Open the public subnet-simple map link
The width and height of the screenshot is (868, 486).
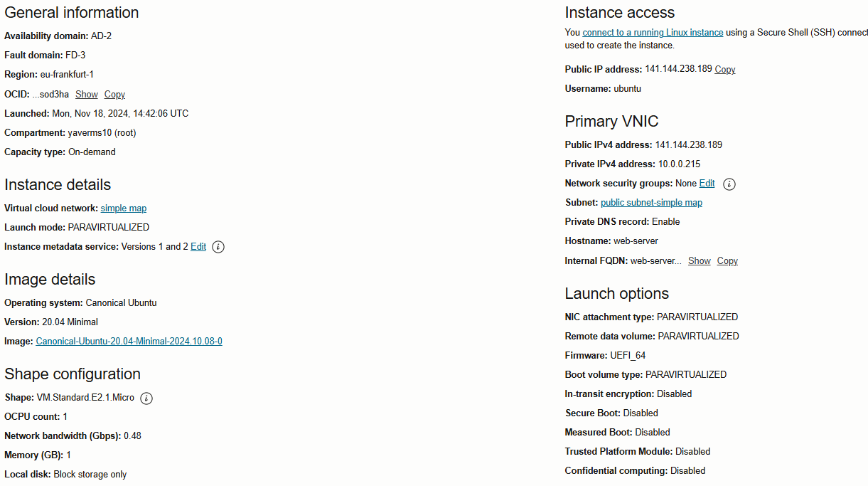point(651,202)
